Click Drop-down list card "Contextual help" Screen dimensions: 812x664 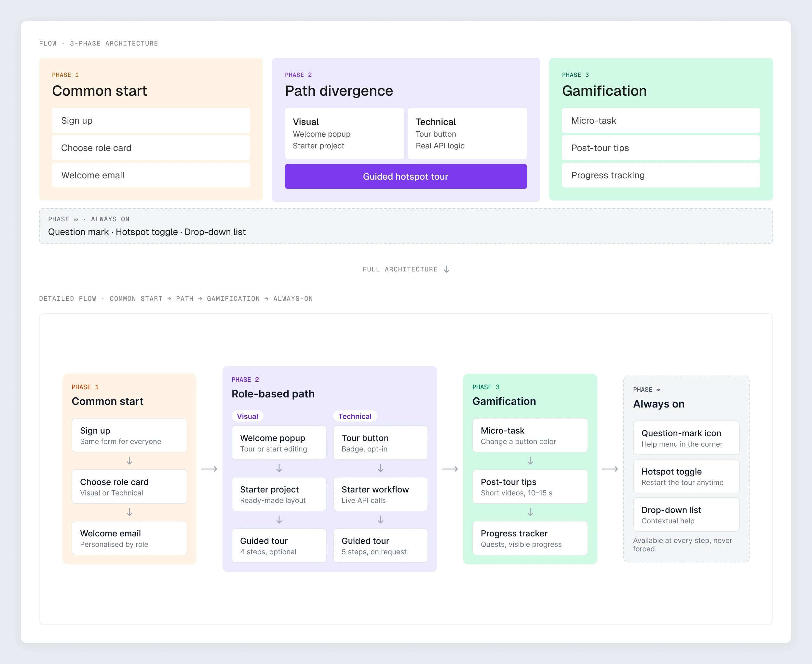tap(686, 515)
